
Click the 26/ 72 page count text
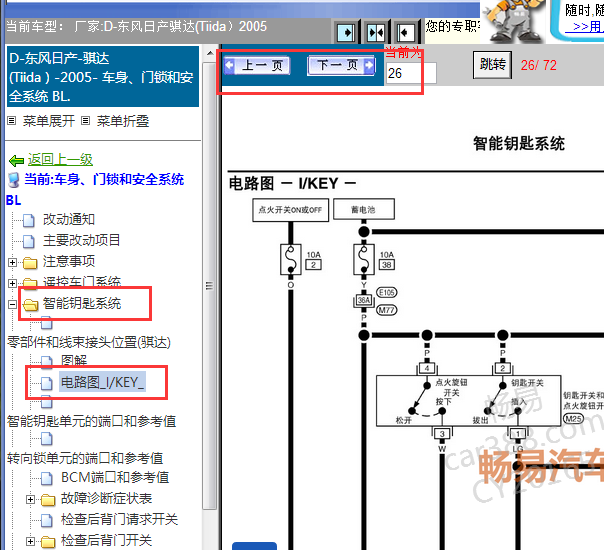539,65
